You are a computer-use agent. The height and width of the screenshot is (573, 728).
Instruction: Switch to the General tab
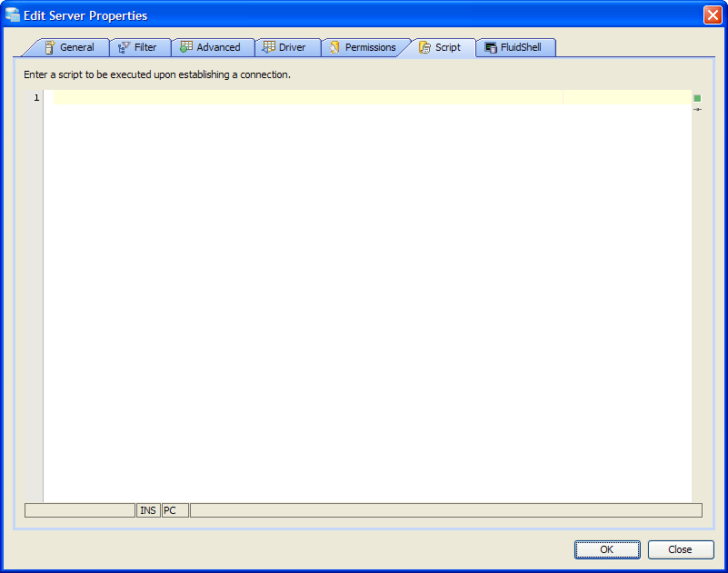(x=70, y=47)
